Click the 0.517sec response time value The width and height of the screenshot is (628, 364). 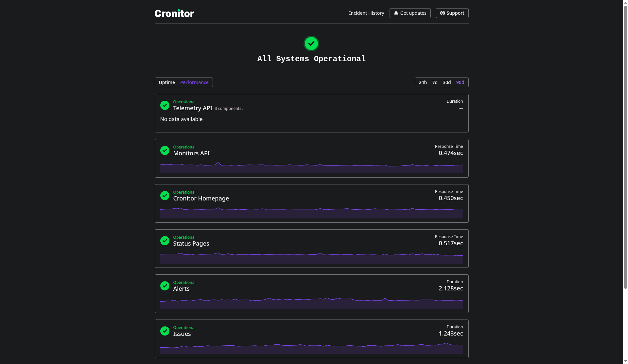(451, 243)
